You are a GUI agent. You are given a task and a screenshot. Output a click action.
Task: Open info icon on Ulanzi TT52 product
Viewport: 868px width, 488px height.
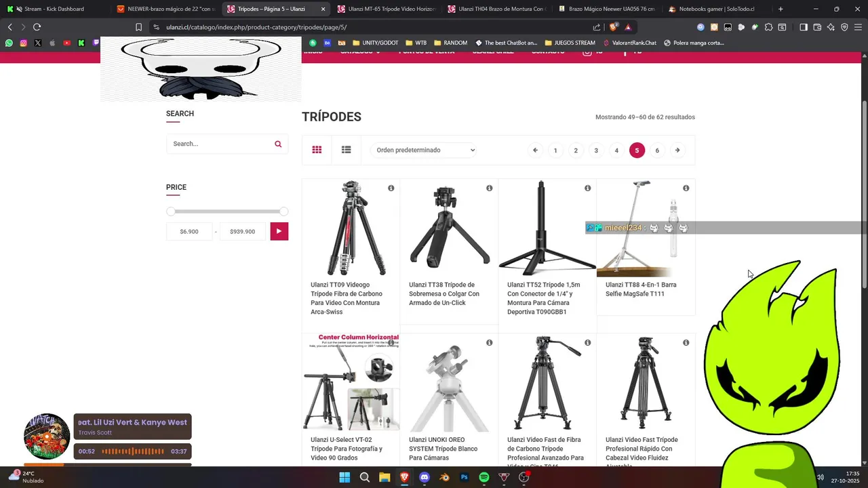pos(587,188)
